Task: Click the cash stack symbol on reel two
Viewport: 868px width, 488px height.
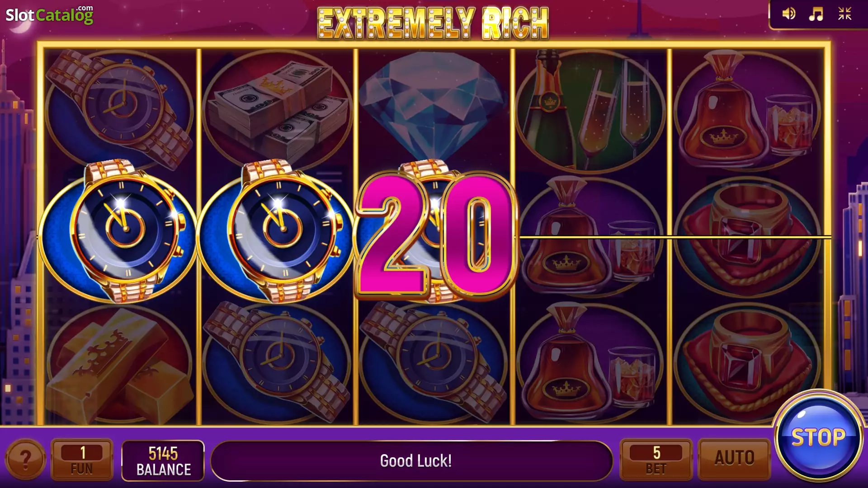Action: coord(277,108)
